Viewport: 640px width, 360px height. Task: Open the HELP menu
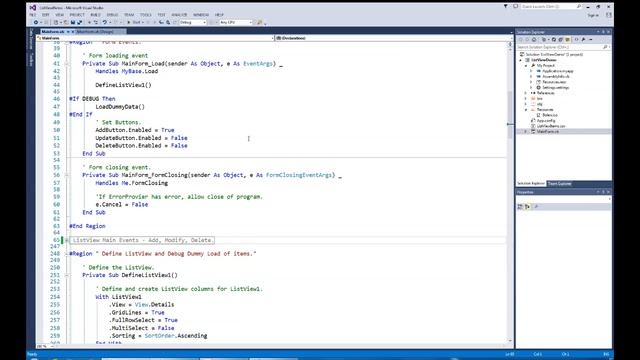click(219, 15)
